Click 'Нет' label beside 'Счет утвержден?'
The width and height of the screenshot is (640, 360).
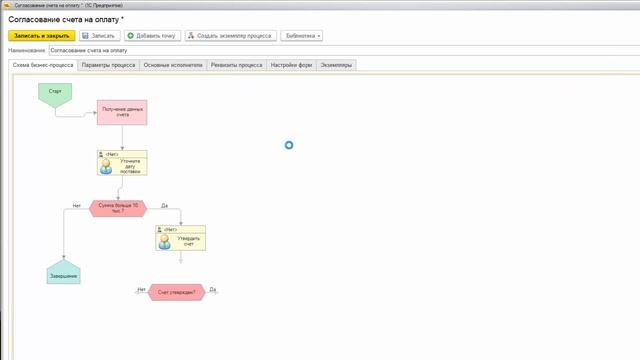(x=141, y=289)
